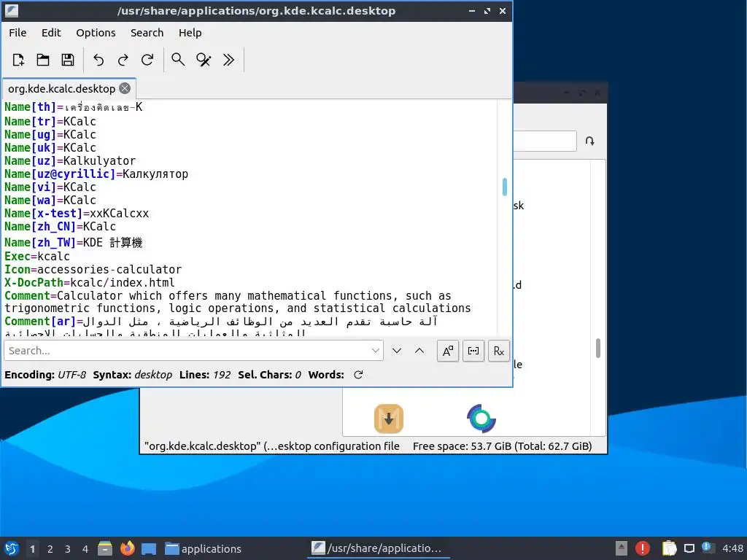Create a new document with toolbar icon

[x=18, y=60]
